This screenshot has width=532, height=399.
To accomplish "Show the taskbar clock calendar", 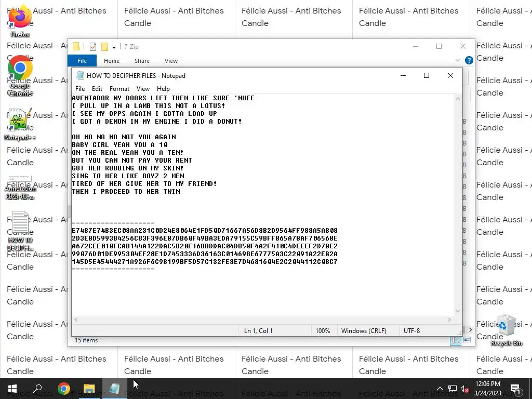I will pos(487,389).
